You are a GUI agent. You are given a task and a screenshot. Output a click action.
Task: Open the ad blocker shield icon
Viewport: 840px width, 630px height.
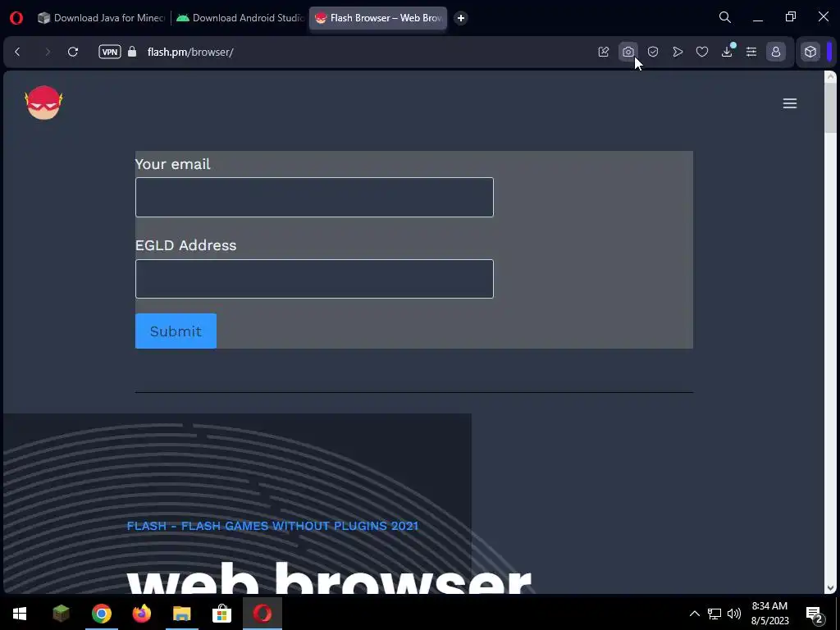pos(652,52)
